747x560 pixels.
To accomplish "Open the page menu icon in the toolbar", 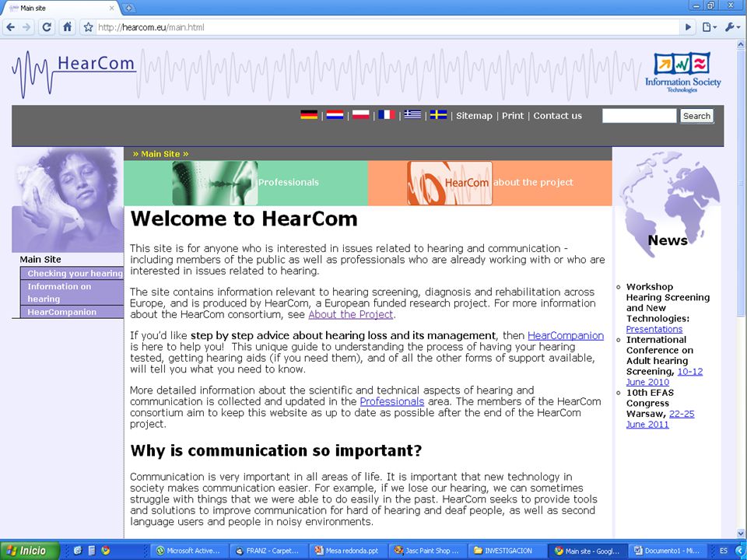I will [709, 27].
